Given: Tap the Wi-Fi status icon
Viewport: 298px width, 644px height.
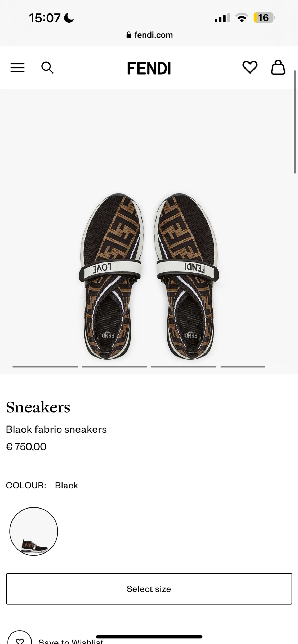Looking at the screenshot, I should coord(242,18).
